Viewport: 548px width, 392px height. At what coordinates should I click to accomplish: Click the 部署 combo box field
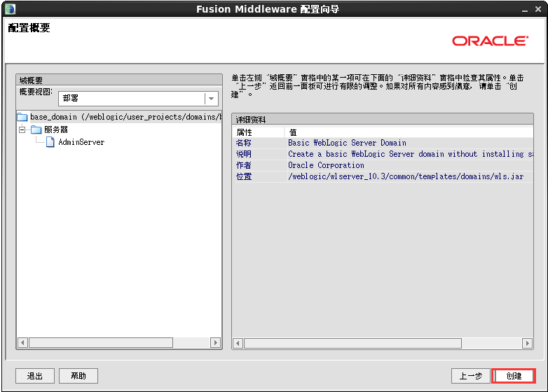pyautogui.click(x=138, y=99)
